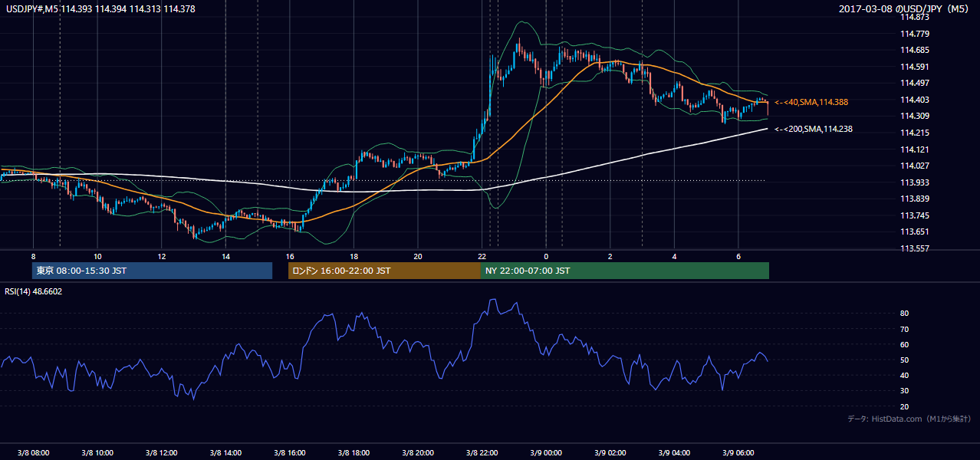
Task: Click the 3/8 20:00 date label
Action: pos(417,453)
